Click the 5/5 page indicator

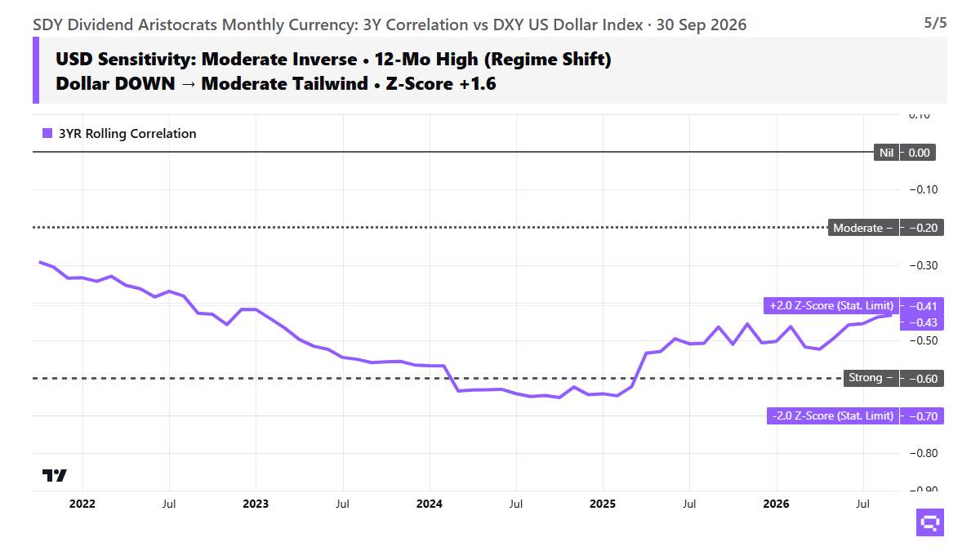(x=935, y=23)
